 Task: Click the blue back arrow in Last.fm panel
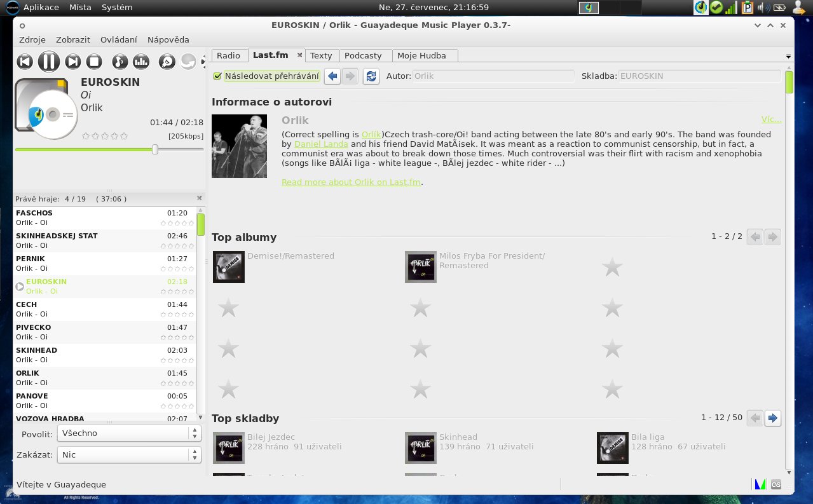[x=332, y=76]
